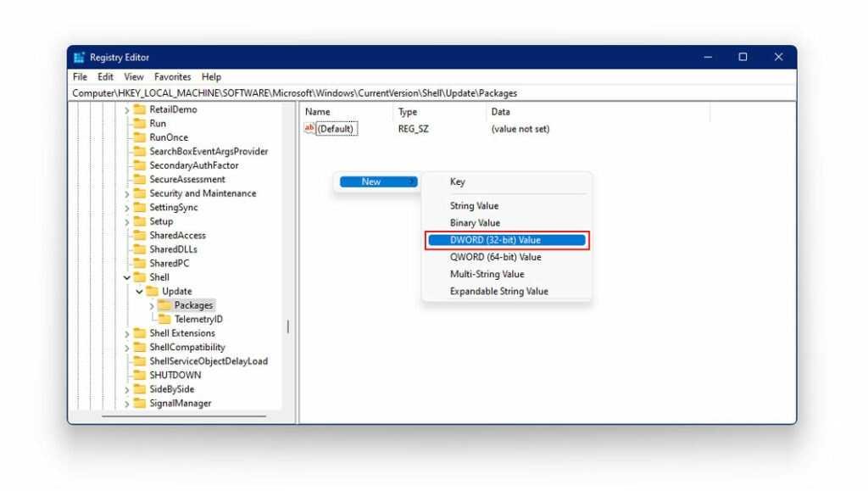Screen dimensions: 868x491
Task: Click the Registry Editor app icon in title bar
Action: 79,57
